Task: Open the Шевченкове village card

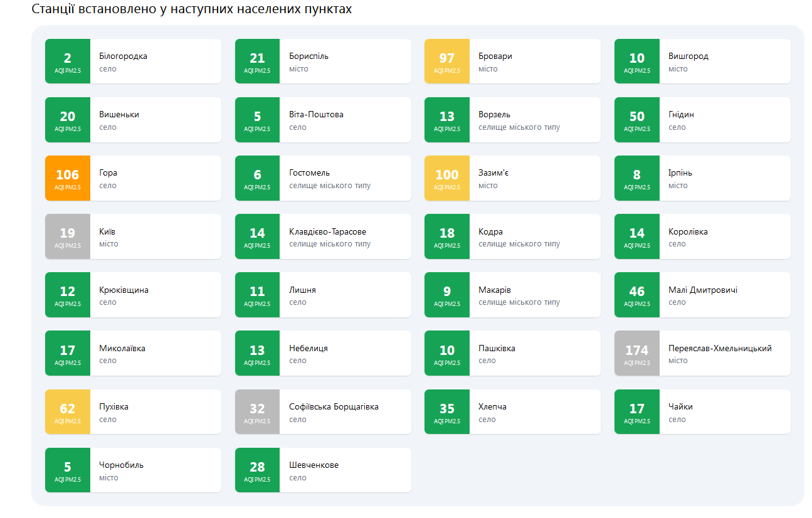Action: [322, 470]
